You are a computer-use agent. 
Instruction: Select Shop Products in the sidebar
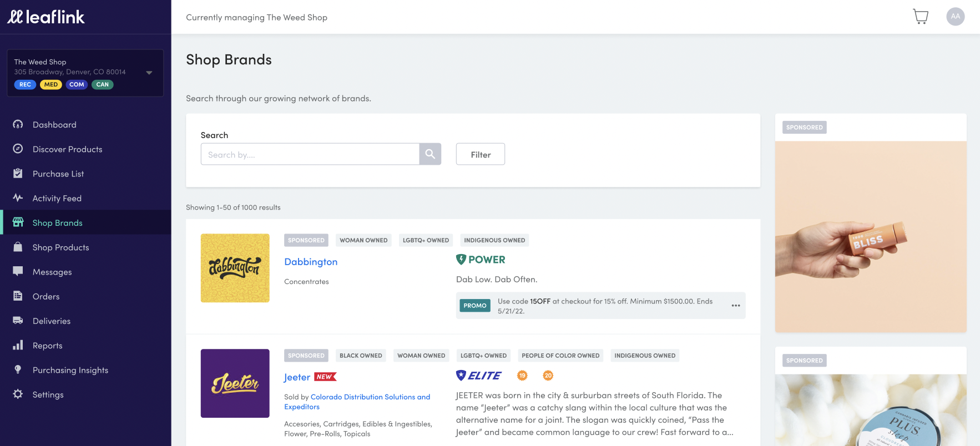coord(61,247)
